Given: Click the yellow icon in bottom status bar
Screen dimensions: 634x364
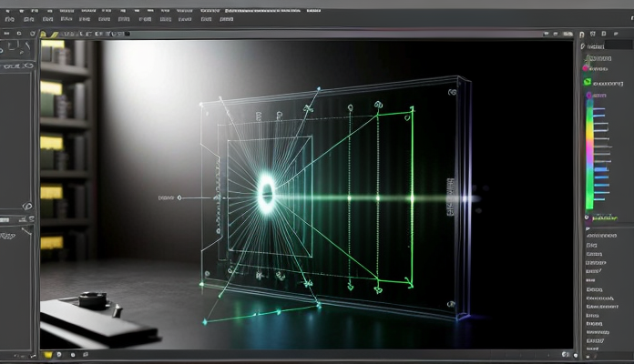Looking at the screenshot, I should [x=48, y=355].
